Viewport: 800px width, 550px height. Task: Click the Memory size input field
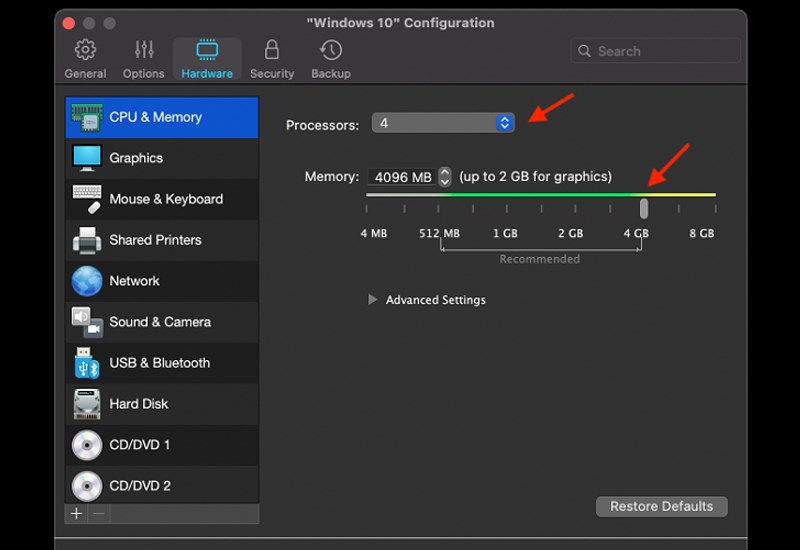tap(403, 177)
